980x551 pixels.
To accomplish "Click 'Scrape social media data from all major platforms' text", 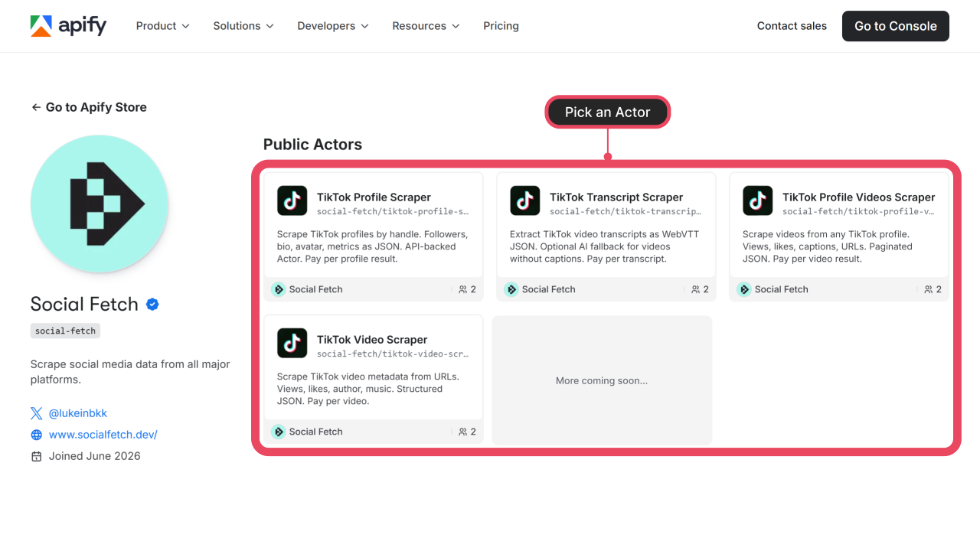I will (130, 372).
